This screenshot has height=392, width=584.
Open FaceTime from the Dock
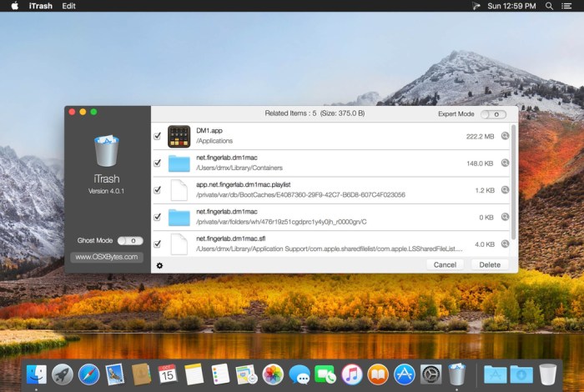pos(325,374)
